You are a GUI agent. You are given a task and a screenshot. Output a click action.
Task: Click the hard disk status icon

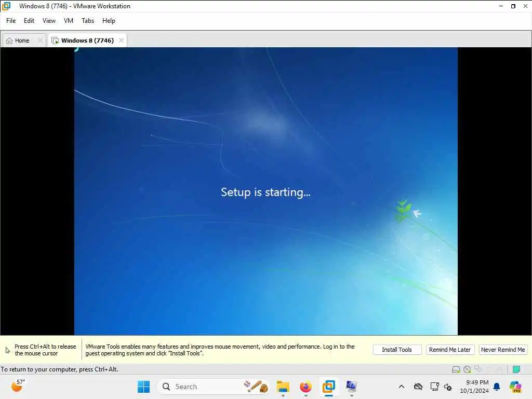(456, 369)
